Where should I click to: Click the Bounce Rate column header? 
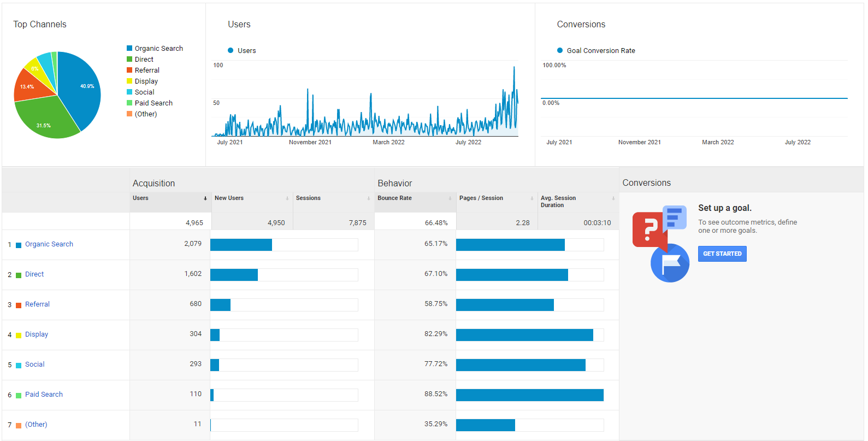pyautogui.click(x=394, y=198)
